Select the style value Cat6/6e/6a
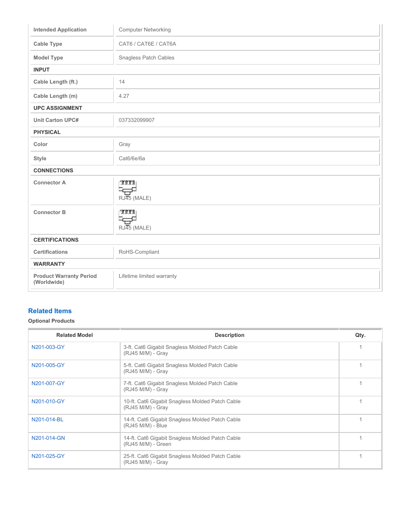The height and width of the screenshot is (532, 411). (x=132, y=159)
